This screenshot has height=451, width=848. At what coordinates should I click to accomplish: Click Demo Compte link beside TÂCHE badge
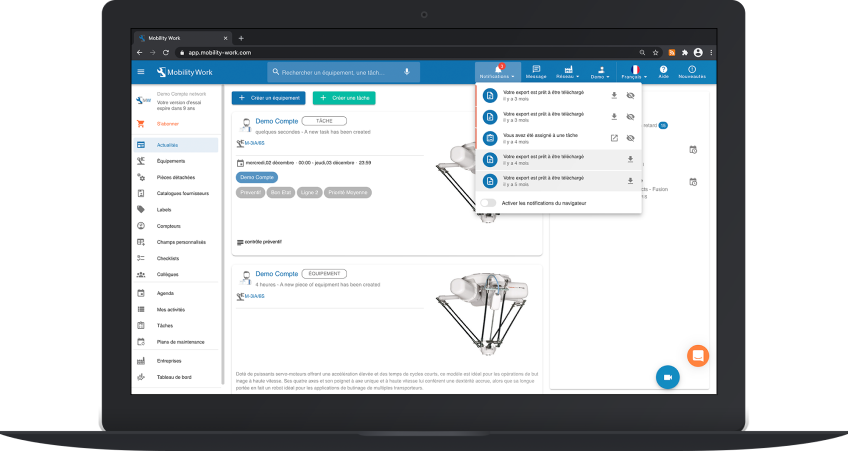click(x=277, y=121)
